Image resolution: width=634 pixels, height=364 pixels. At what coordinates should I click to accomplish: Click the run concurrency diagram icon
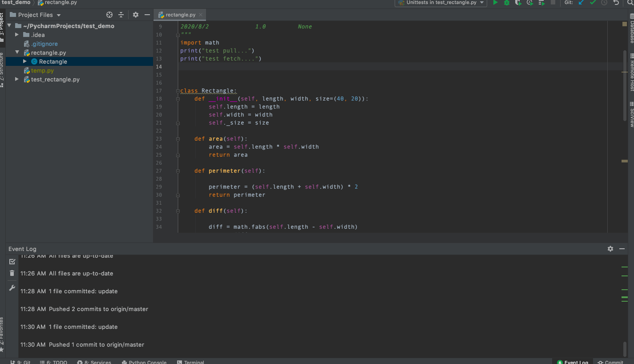(x=541, y=3)
